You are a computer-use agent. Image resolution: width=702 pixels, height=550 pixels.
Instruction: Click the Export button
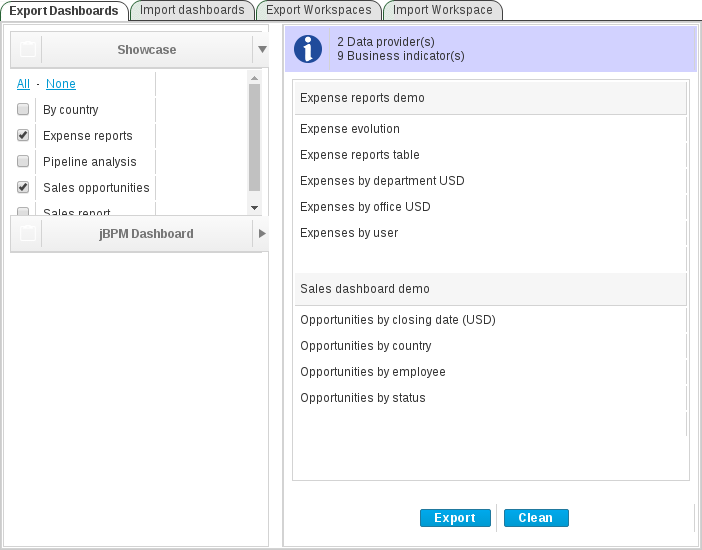click(455, 518)
